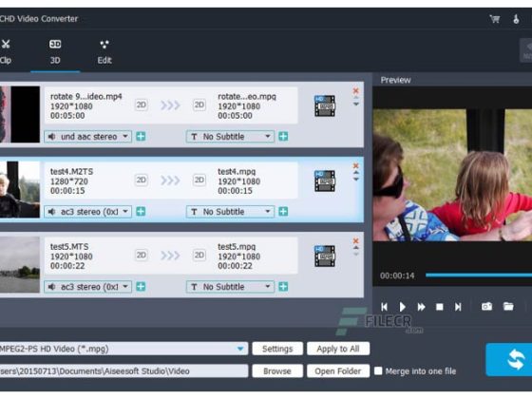Expand No Subtitle dropdown for test4.M2TS

click(230, 211)
